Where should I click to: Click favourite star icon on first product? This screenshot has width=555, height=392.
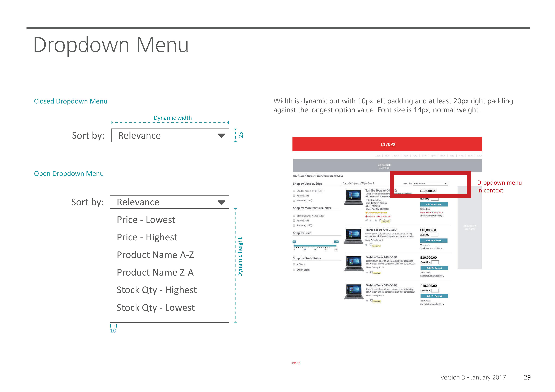click(376, 220)
